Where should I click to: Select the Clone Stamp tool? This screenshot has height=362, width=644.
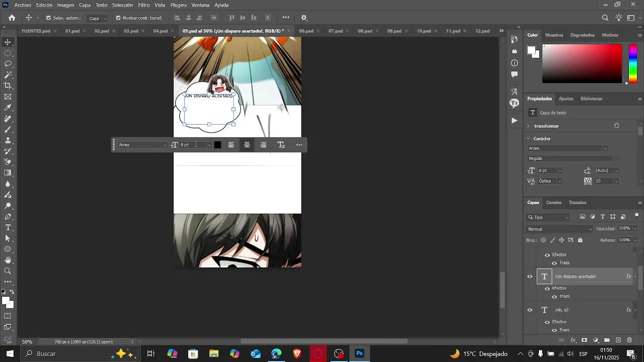click(x=8, y=140)
